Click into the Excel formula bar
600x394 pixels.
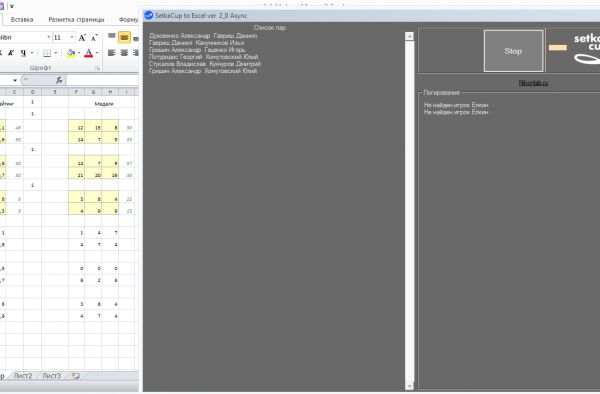[x=103, y=80]
